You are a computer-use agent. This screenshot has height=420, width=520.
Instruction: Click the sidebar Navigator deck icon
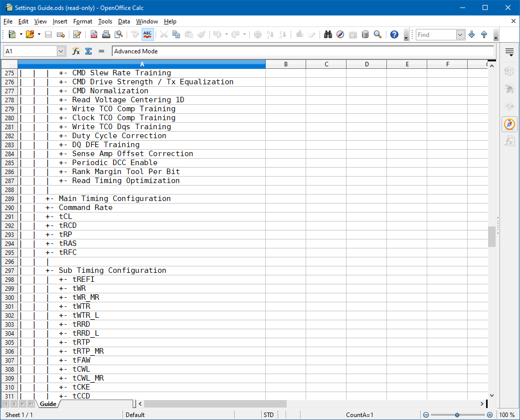click(x=509, y=124)
